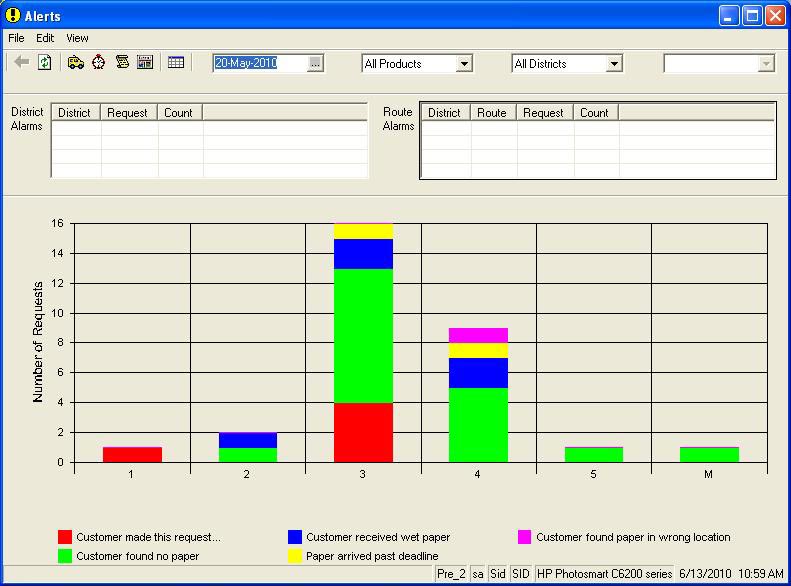This screenshot has height=586, width=791.
Task: Open the date picker ellipsis button
Action: click(315, 63)
